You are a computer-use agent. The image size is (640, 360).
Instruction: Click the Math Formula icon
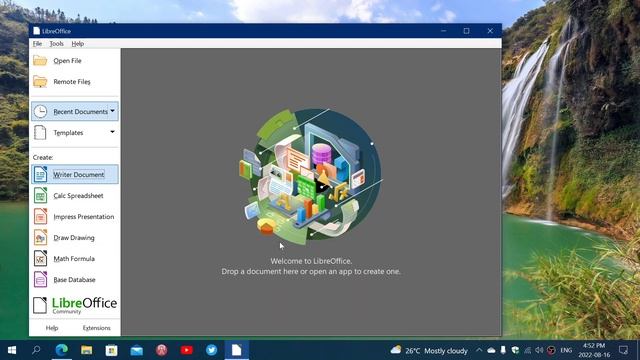pos(40,258)
